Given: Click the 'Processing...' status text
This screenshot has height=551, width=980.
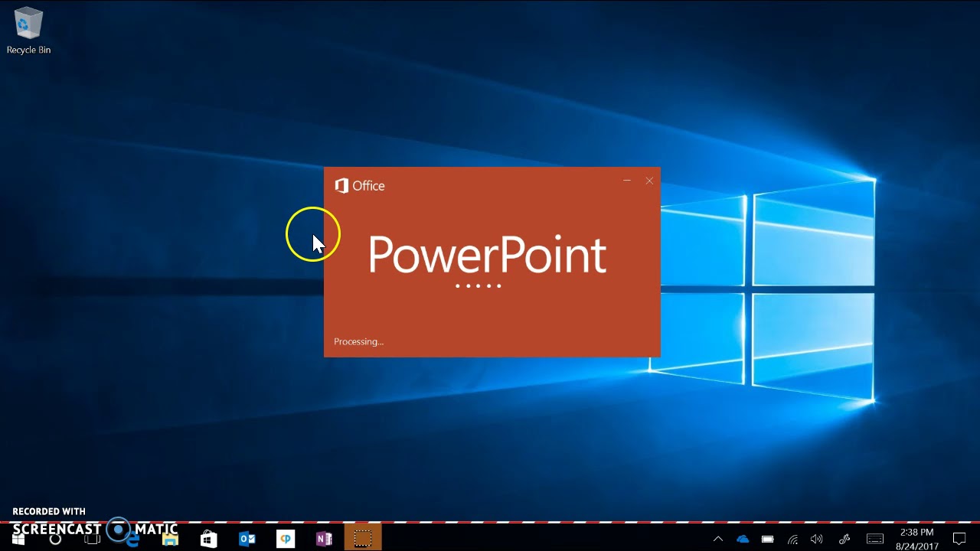Looking at the screenshot, I should [358, 342].
